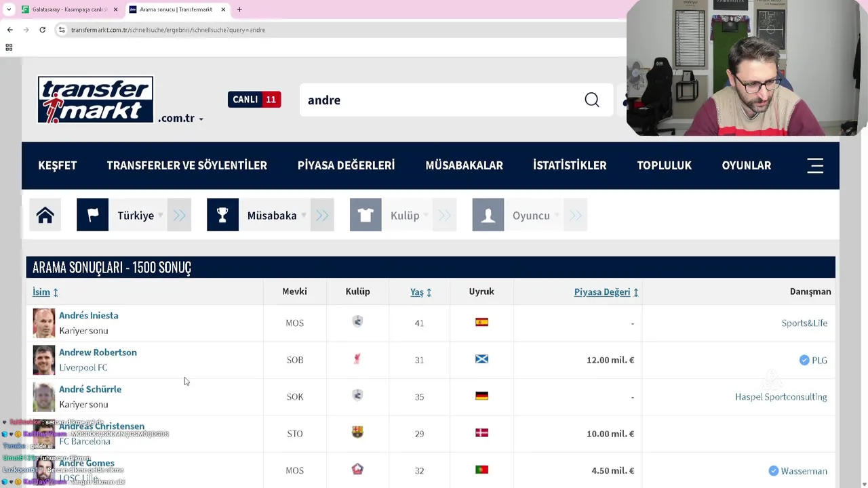Click the Transfermarkt logo
The width and height of the screenshot is (868, 488).
point(96,100)
